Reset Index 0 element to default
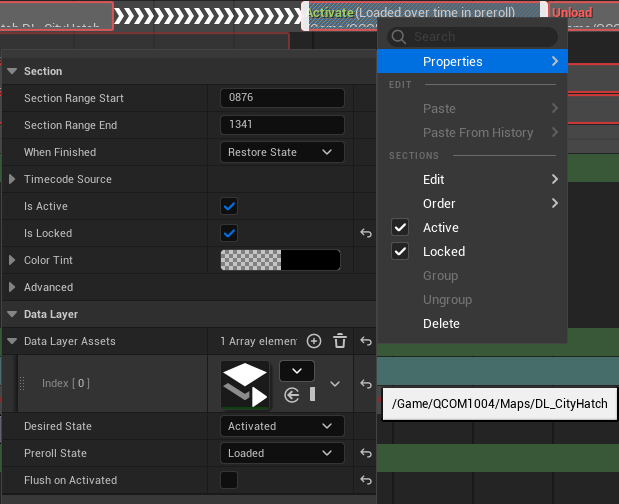The height and width of the screenshot is (504, 619). 366,384
